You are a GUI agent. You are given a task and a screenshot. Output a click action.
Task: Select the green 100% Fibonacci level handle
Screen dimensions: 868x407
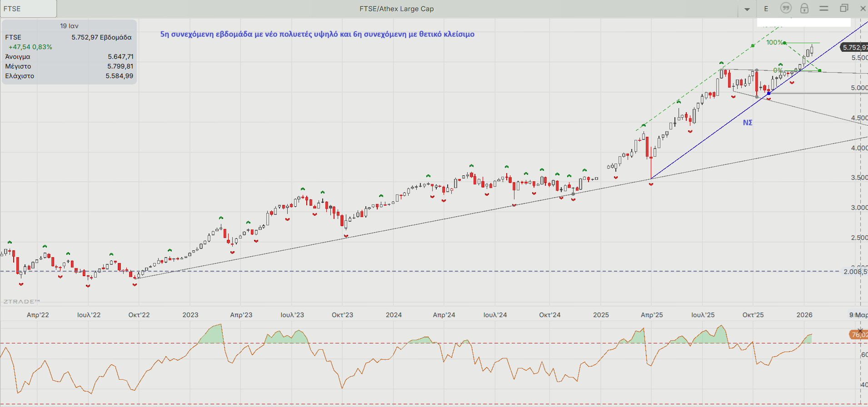pyautogui.click(x=784, y=43)
